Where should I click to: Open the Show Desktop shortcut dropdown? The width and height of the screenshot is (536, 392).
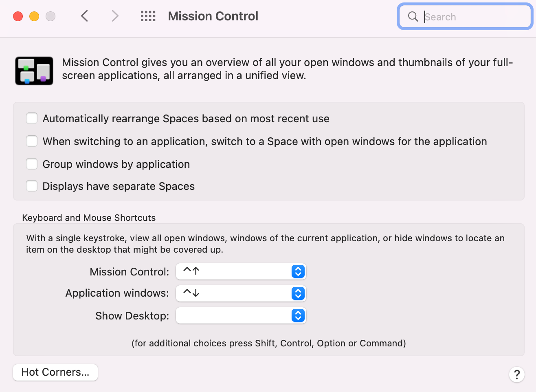pos(241,315)
